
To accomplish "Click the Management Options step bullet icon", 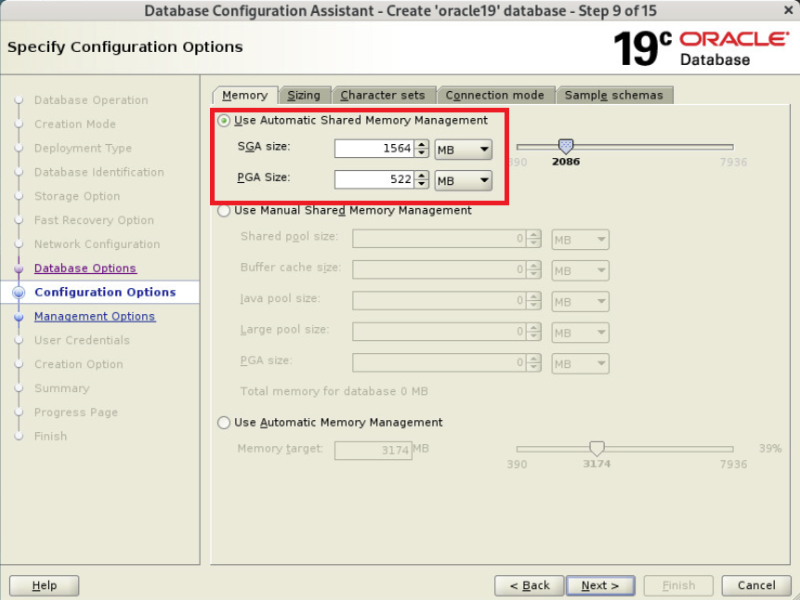I will click(19, 316).
